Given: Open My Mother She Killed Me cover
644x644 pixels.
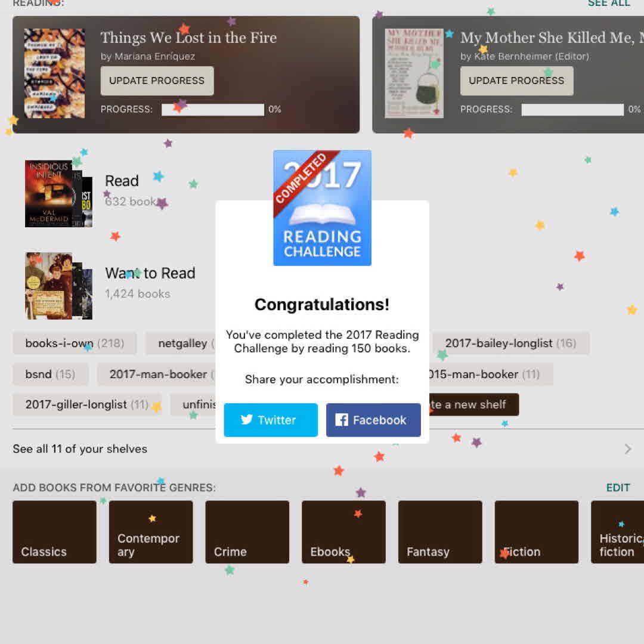Looking at the screenshot, I should [x=414, y=73].
